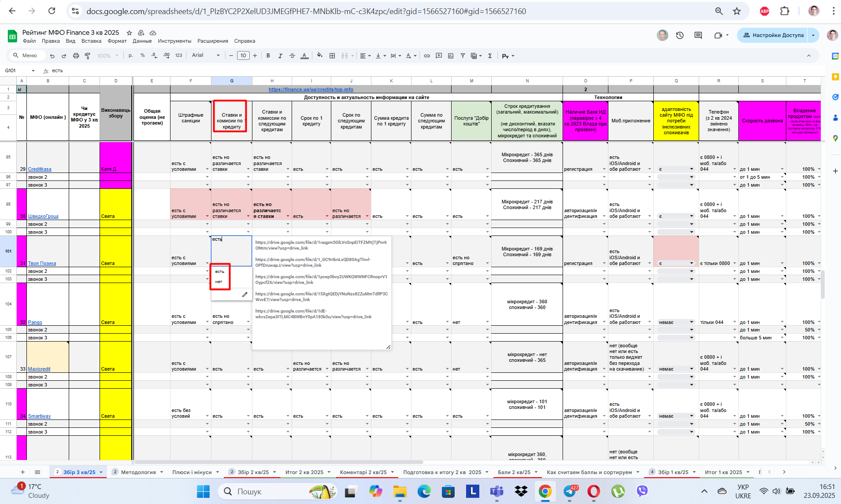Open Збір 3 кв/25 tab menu arrow
The height and width of the screenshot is (504, 841).
tap(101, 472)
